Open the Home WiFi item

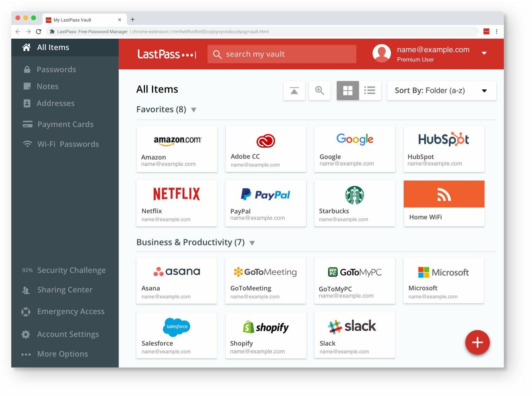tap(444, 203)
